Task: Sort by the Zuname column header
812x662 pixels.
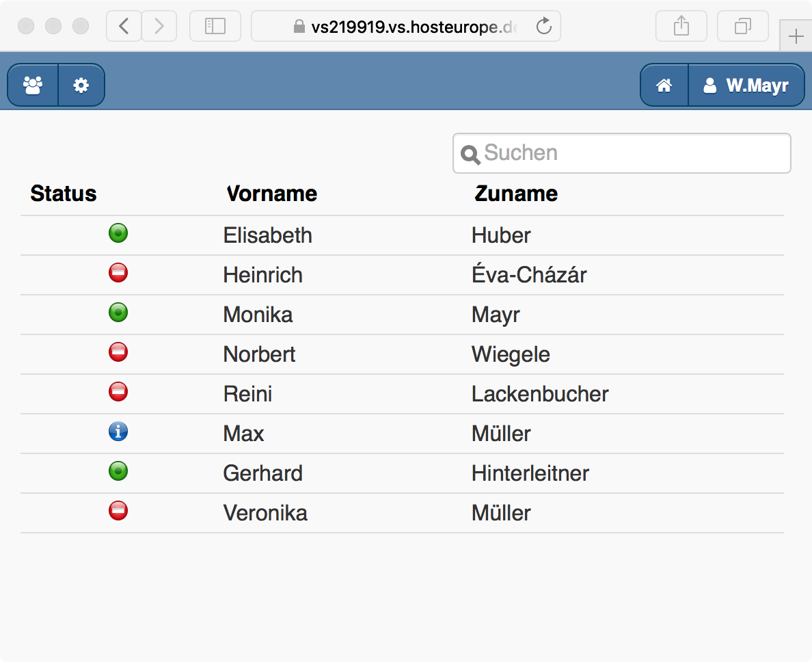Action: pos(516,194)
